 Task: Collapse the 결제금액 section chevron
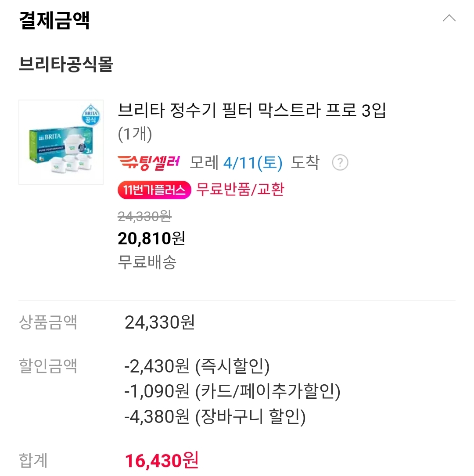(x=449, y=18)
